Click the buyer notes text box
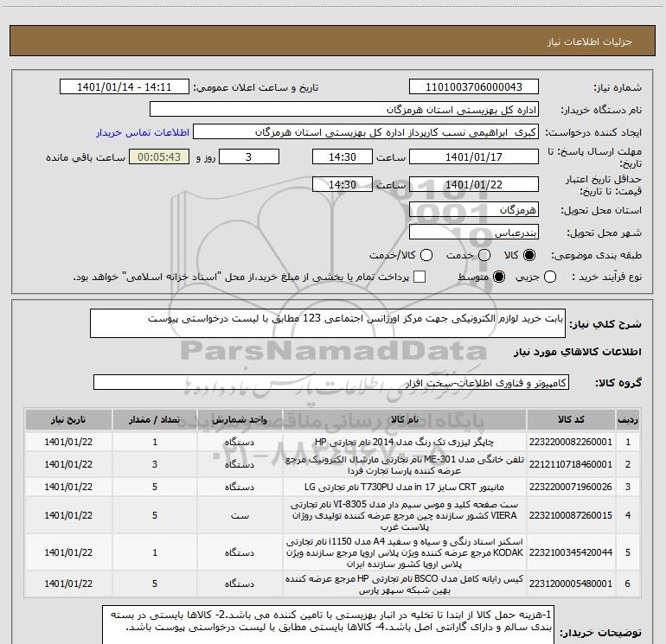 click(329, 625)
